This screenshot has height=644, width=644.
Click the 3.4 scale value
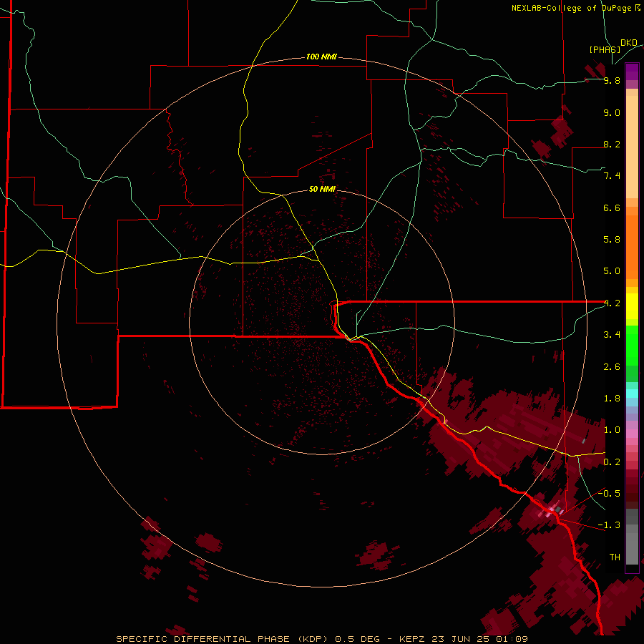612,335
